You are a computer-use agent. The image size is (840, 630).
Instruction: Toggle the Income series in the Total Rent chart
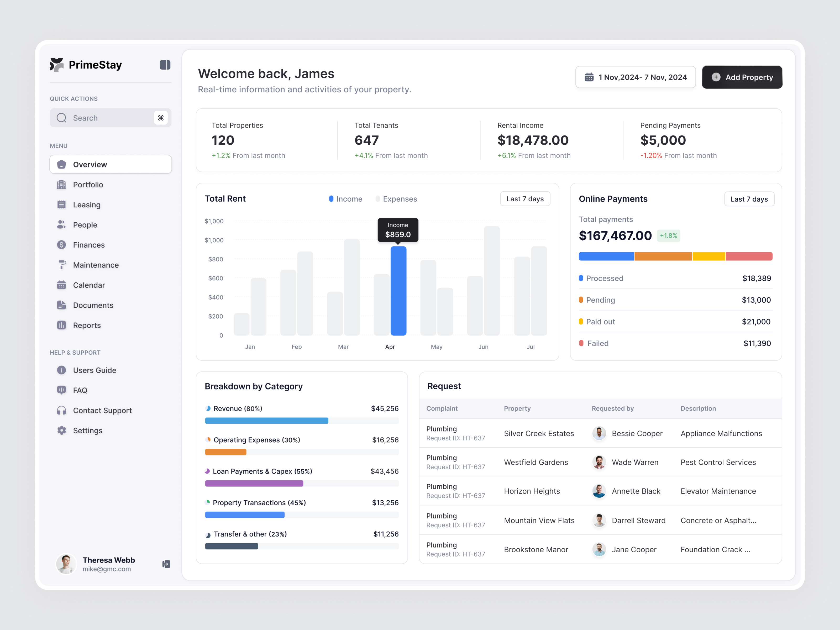pyautogui.click(x=345, y=199)
